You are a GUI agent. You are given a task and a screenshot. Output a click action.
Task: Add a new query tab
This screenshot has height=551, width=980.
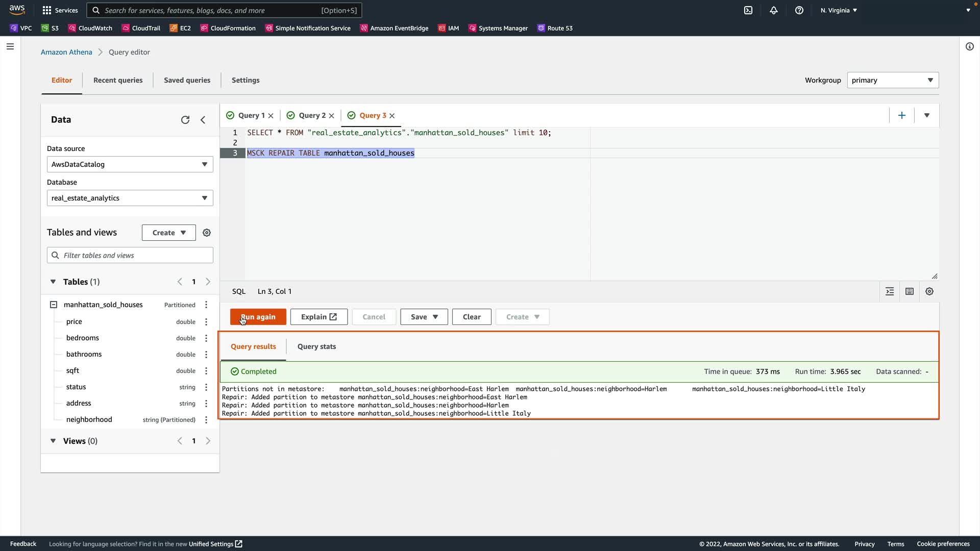902,115
